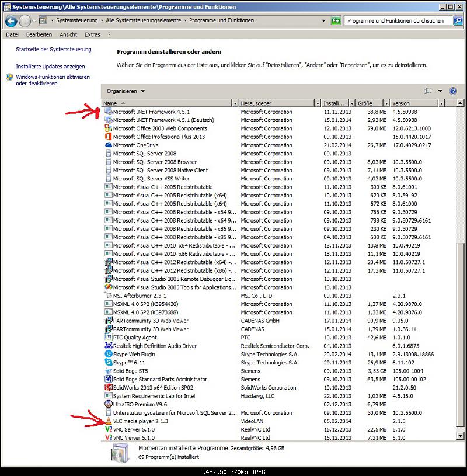Open the Herausgeber column filter dropdown arrow
This screenshot has width=467, height=476.
318,103
